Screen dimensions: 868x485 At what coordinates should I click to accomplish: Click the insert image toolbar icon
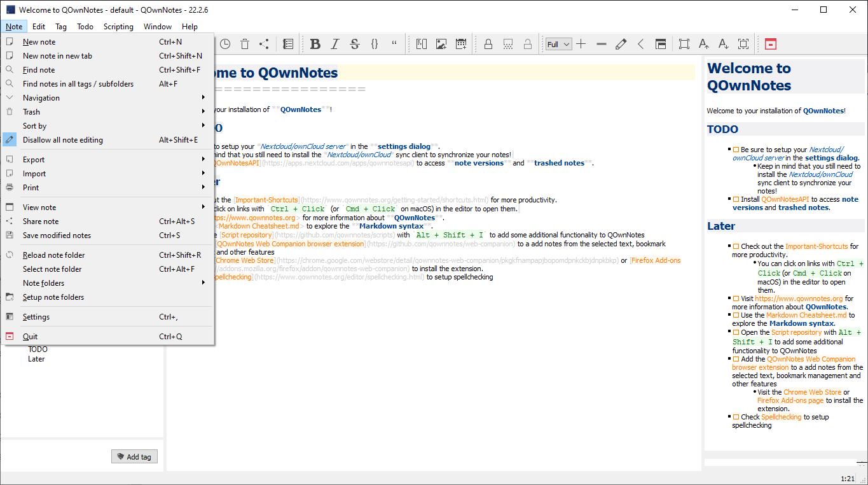click(x=441, y=44)
